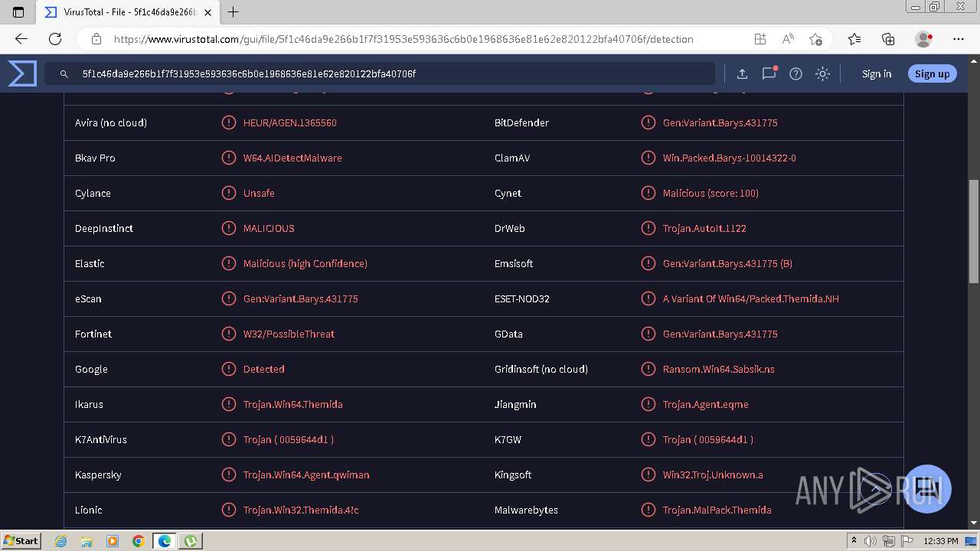Screen dimensions: 980x551
Task: Click the taskbar clock 12:33 PM
Action: (941, 541)
